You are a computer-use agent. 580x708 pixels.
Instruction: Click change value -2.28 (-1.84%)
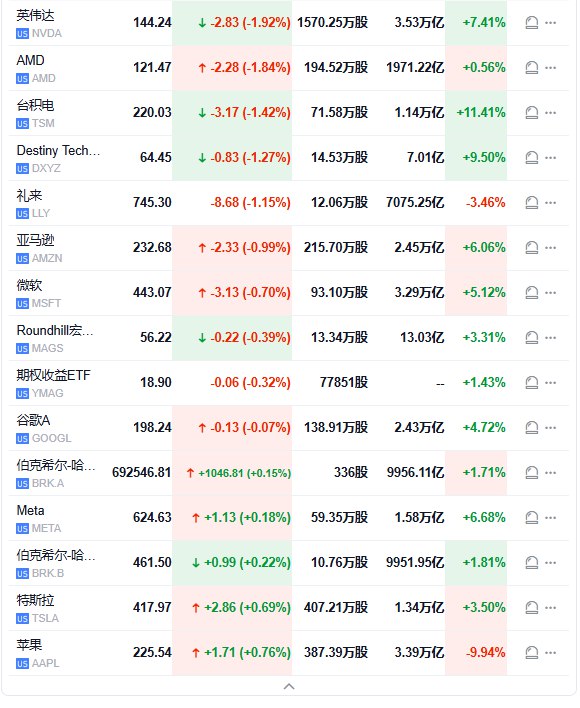click(x=250, y=68)
